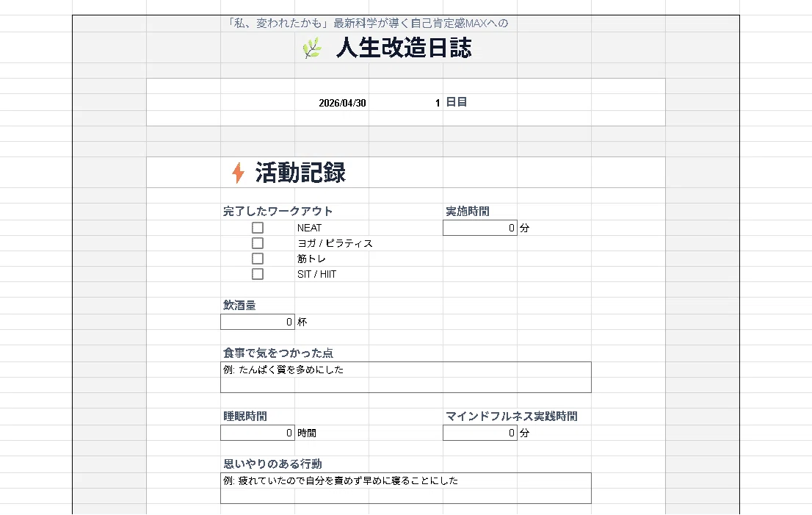Select the ヨガ / ピラティス label
Viewport: 812px width, 515px height.
tap(335, 243)
